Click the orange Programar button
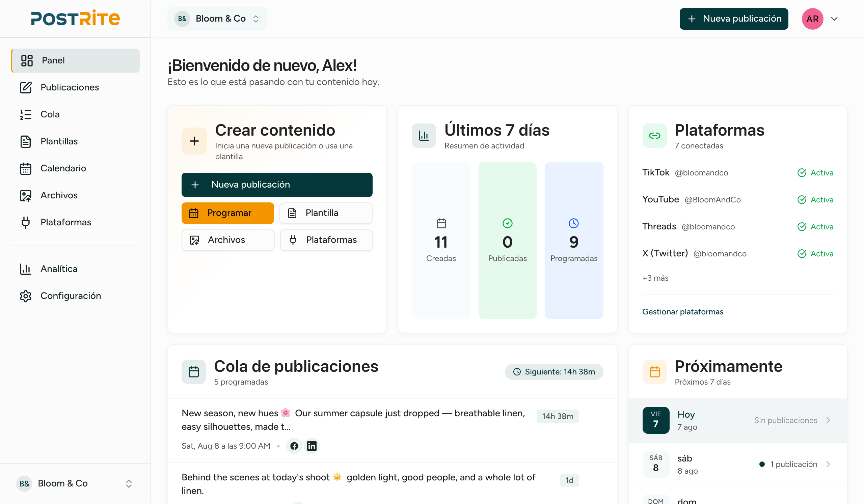Screen dimensions: 864x504 pyautogui.click(x=228, y=213)
